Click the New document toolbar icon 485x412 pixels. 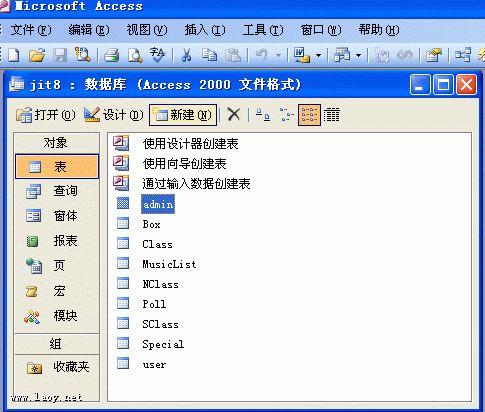[x=14, y=55]
